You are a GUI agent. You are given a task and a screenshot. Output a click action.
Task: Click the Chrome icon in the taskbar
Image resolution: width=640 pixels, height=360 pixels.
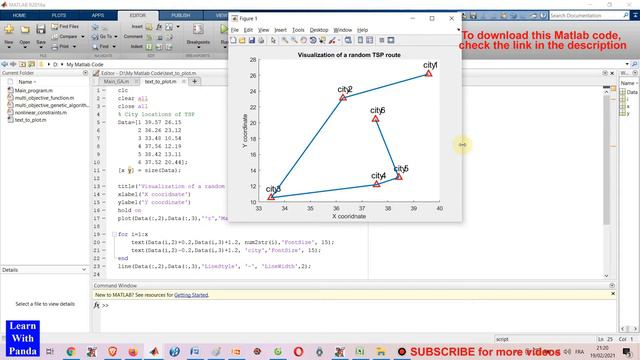coord(71,351)
